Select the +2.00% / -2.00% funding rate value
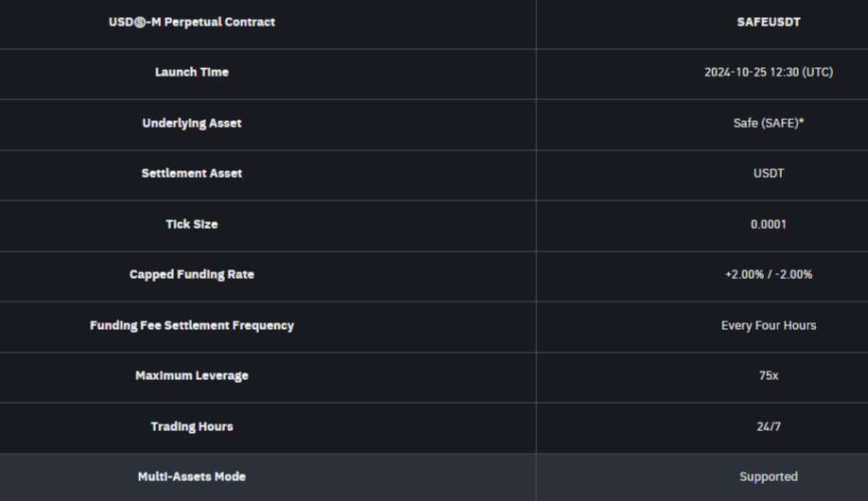Screen dimensions: 868x501 (769, 274)
